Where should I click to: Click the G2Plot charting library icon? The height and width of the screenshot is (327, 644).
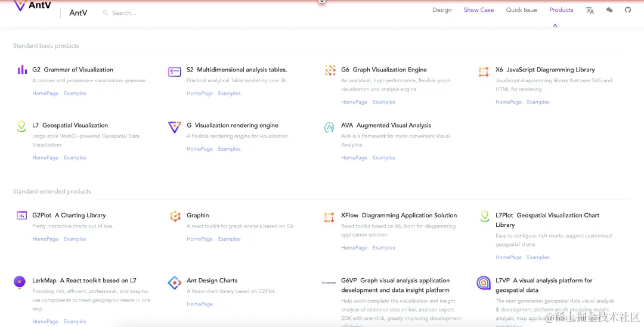tap(22, 215)
